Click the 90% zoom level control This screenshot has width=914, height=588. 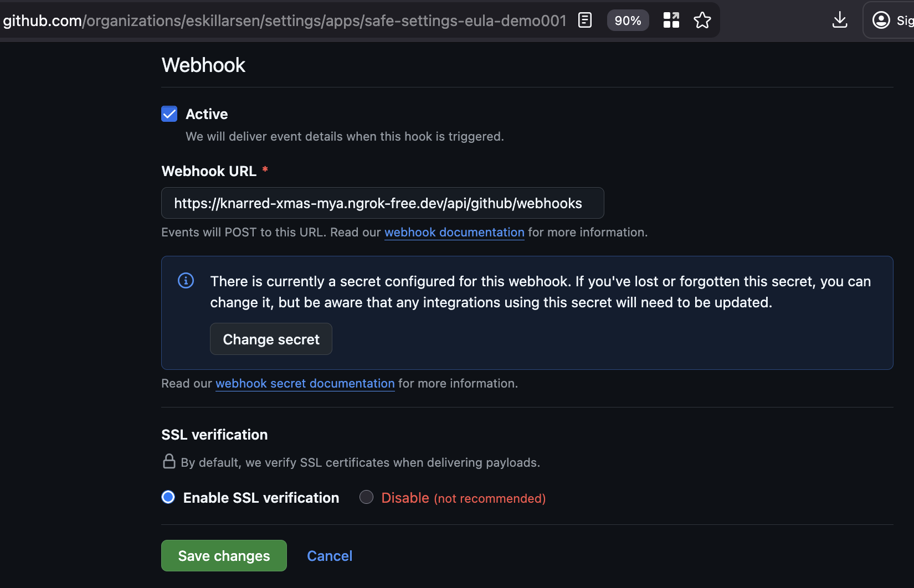click(628, 20)
